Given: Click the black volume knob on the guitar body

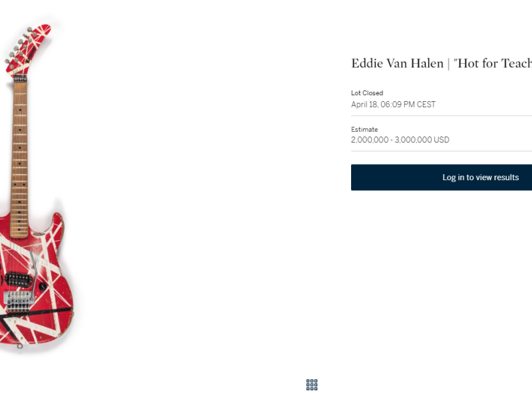Looking at the screenshot, I should (x=43, y=287).
